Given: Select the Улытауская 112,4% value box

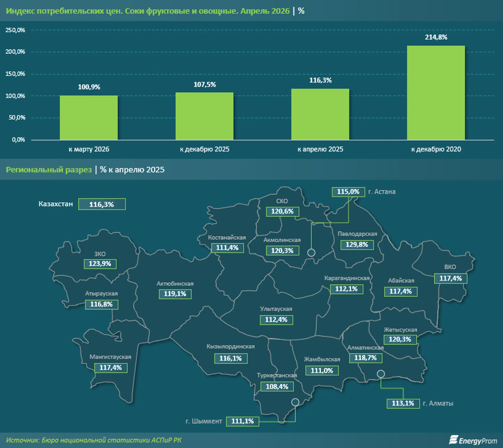Looking at the screenshot, I should point(276,320).
